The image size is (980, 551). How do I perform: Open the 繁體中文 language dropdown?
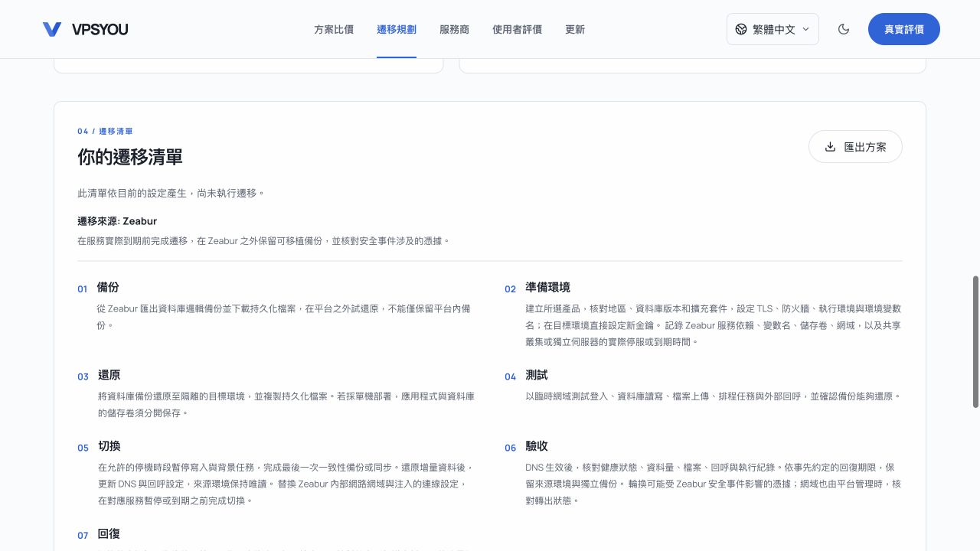coord(773,29)
